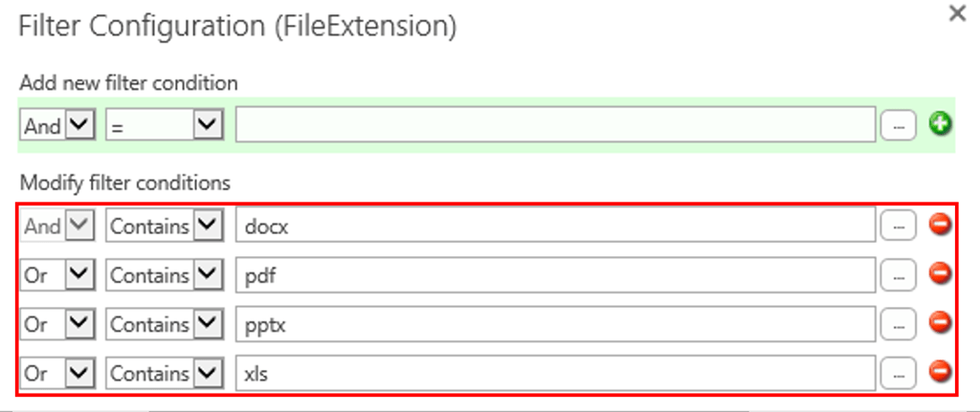Delete the pptx filter row
980x412 pixels.
pyautogui.click(x=940, y=323)
